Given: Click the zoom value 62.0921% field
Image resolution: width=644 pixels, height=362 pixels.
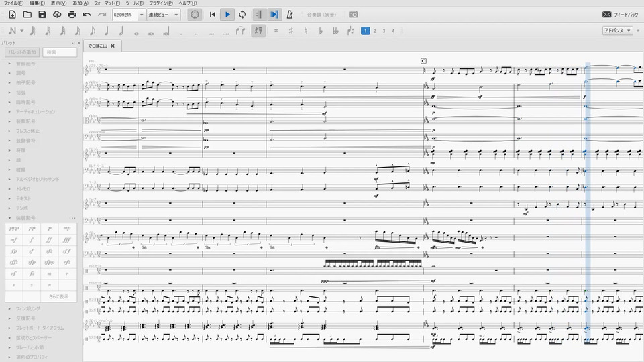Looking at the screenshot, I should 125,15.
